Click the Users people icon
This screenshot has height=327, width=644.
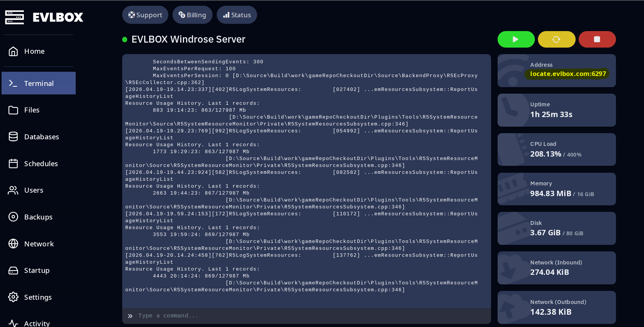pyautogui.click(x=13, y=190)
